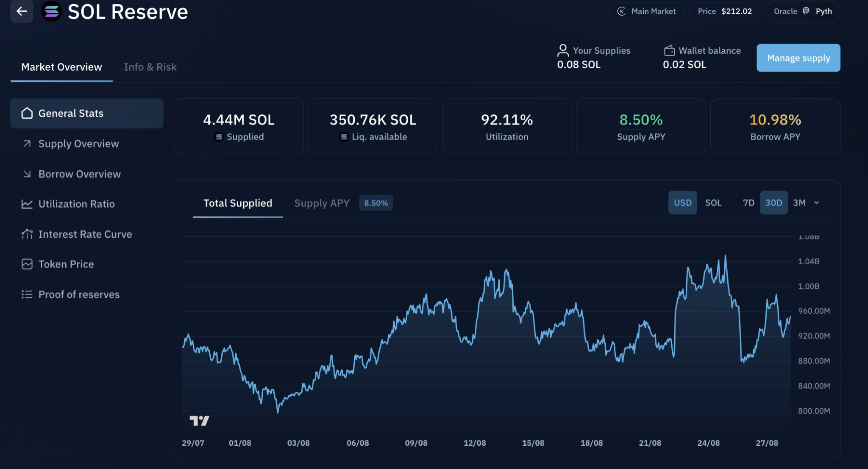Open Token Price section
Screen dimensions: 868x469
pos(66,264)
